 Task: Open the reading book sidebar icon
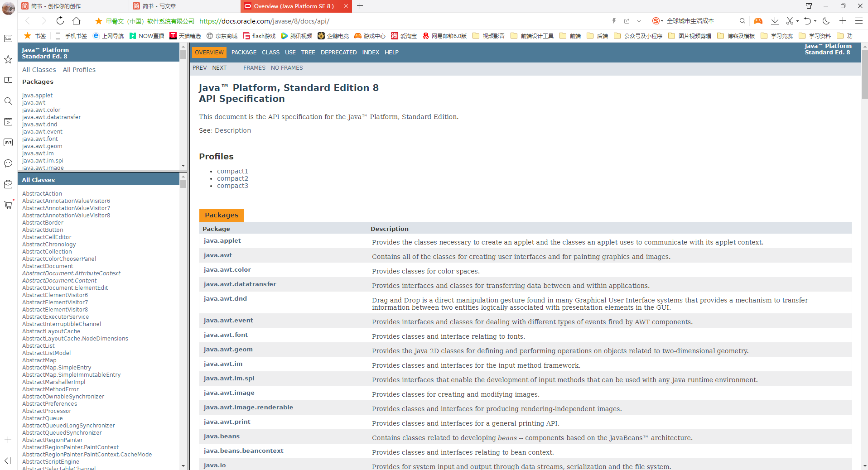8,80
